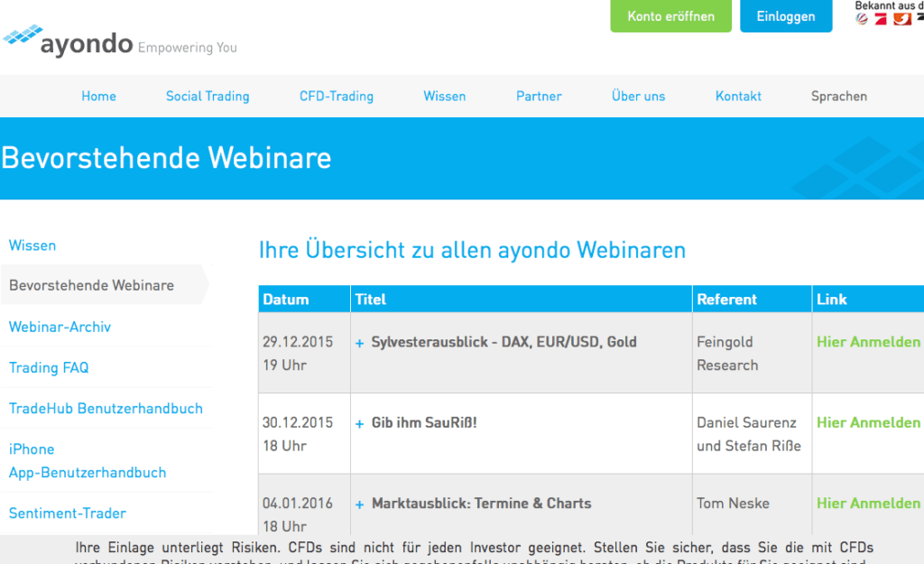
Task: Click Hier Anmelden for Sylvesterausblick webinar
Action: click(868, 342)
